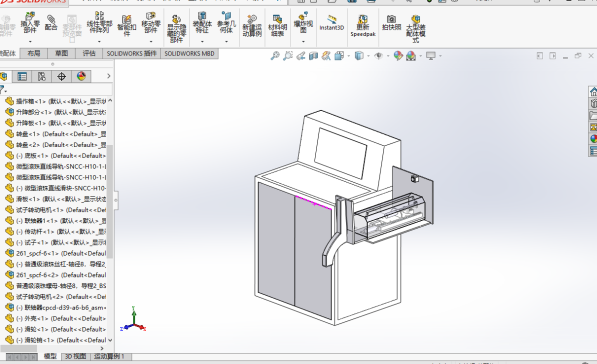597x364 pixels.
Task: Switch to the 布局 layout tab
Action: [34, 54]
